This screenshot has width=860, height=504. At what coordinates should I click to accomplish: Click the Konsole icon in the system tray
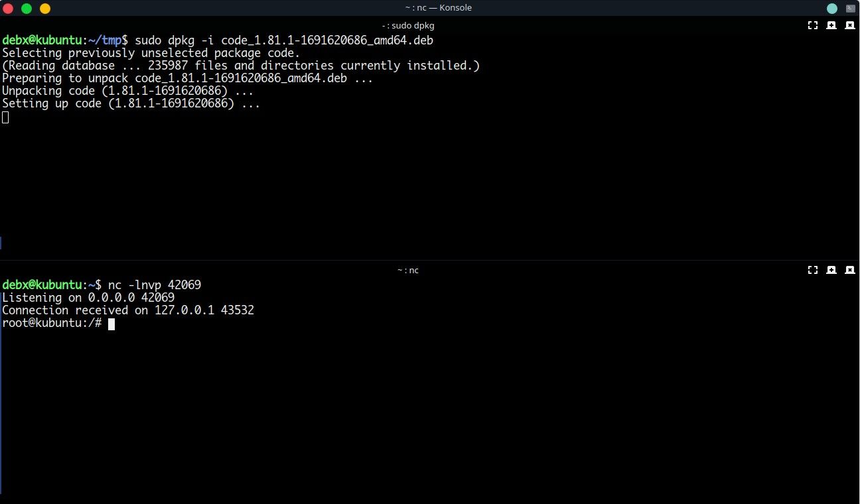tap(850, 7)
